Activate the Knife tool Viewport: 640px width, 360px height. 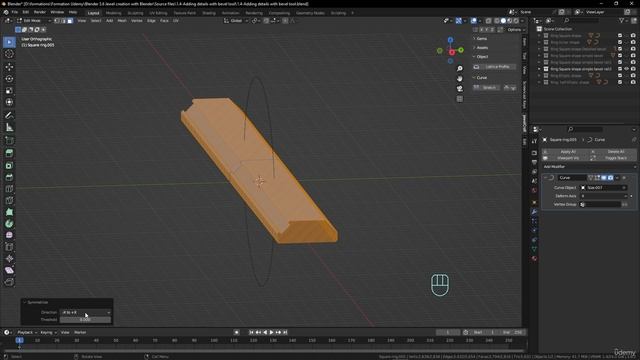tap(9, 200)
